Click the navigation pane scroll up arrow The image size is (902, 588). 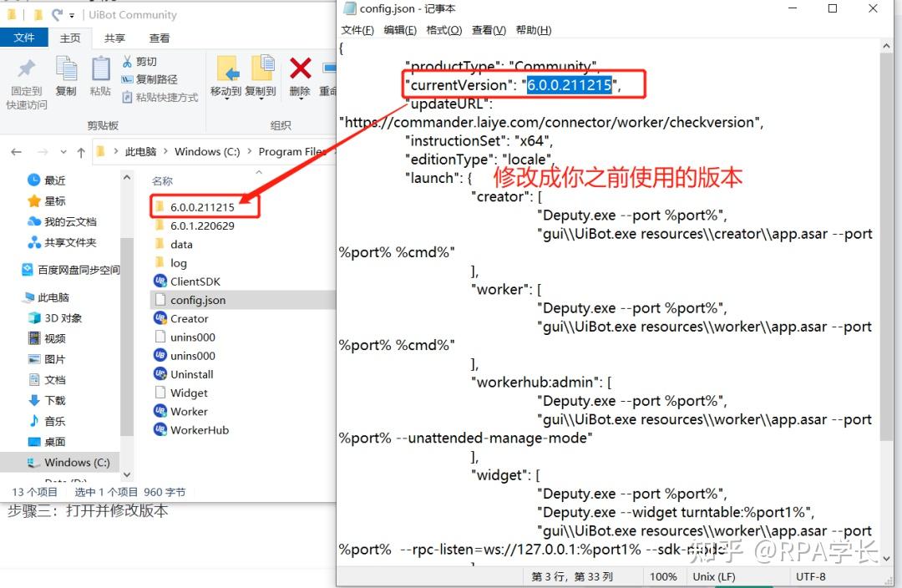pyautogui.click(x=127, y=179)
